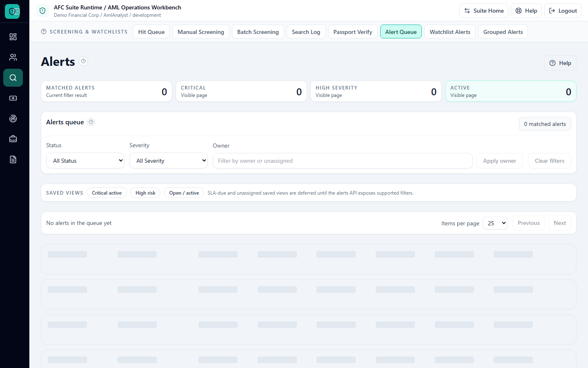Screen dimensions: 588x368
Task: Open Help in the top header
Action: 526,11
